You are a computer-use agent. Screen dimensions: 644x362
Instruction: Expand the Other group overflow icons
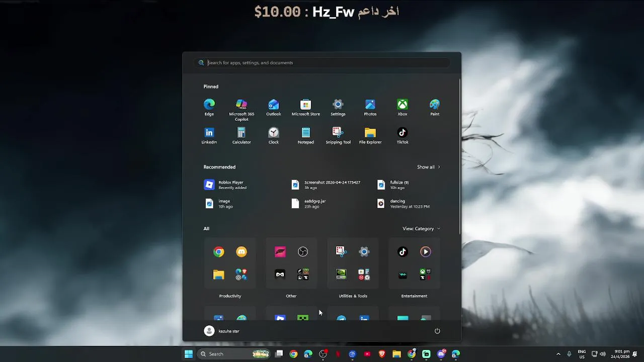[303, 275]
